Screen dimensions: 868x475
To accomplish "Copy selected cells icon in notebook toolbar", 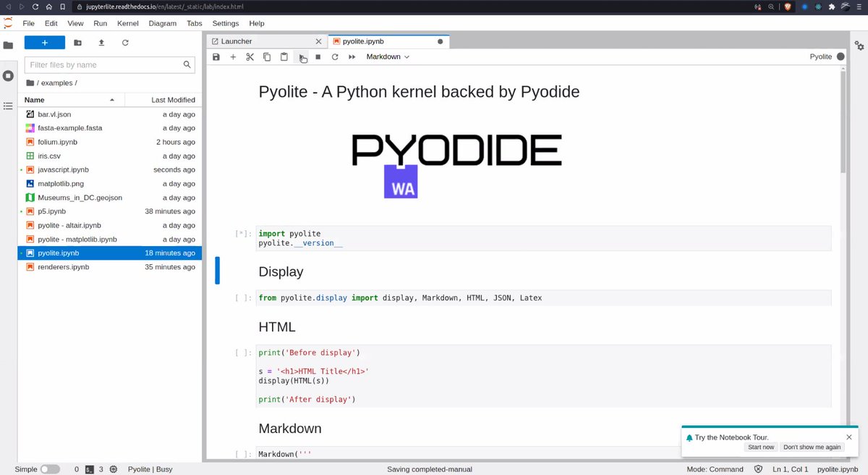I will pyautogui.click(x=267, y=56).
